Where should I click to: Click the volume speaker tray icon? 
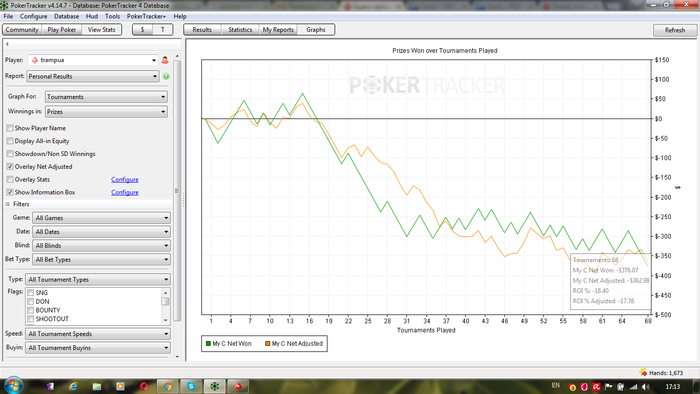[x=646, y=387]
